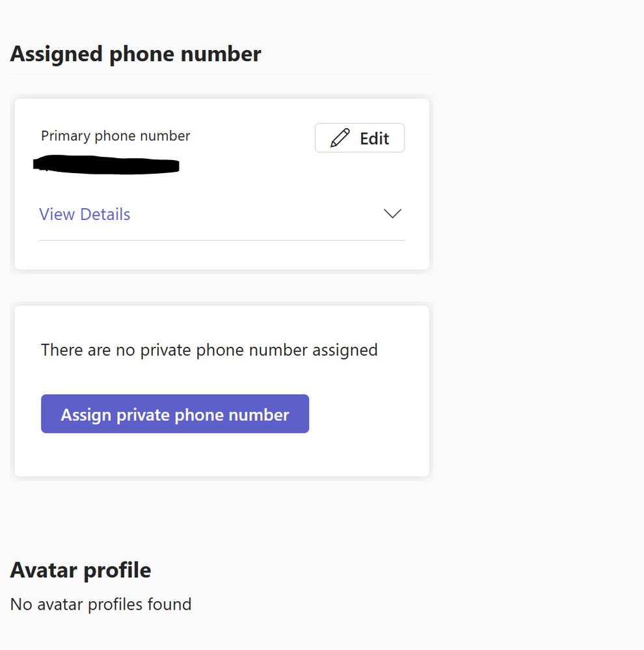644x650 pixels.
Task: Select the Assigned phone number heading
Action: [135, 54]
